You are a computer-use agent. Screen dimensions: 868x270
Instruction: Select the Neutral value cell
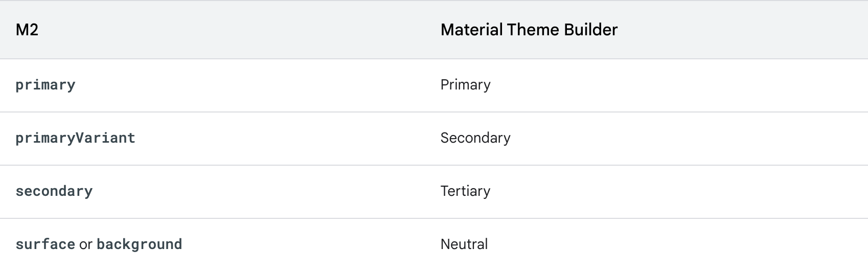(x=464, y=244)
